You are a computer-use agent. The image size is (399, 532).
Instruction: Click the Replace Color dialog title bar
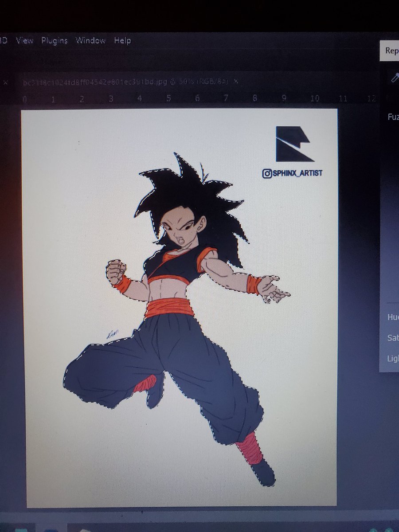pos(390,51)
